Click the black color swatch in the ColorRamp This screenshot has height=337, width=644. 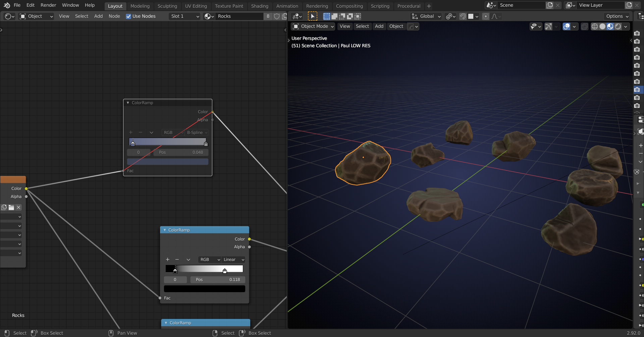[x=204, y=289]
